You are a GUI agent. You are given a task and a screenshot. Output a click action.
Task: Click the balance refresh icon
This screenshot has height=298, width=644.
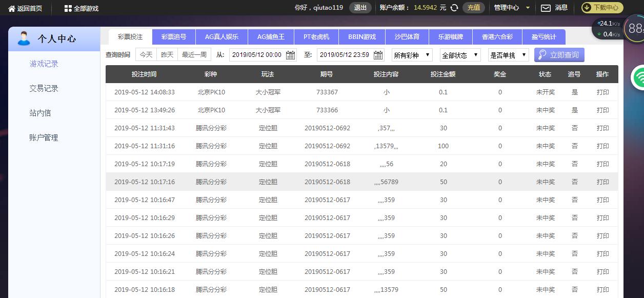point(454,8)
